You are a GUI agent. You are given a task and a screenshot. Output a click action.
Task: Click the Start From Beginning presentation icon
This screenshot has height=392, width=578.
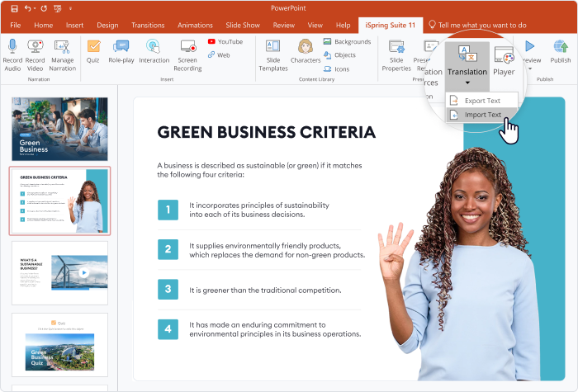(58, 8)
